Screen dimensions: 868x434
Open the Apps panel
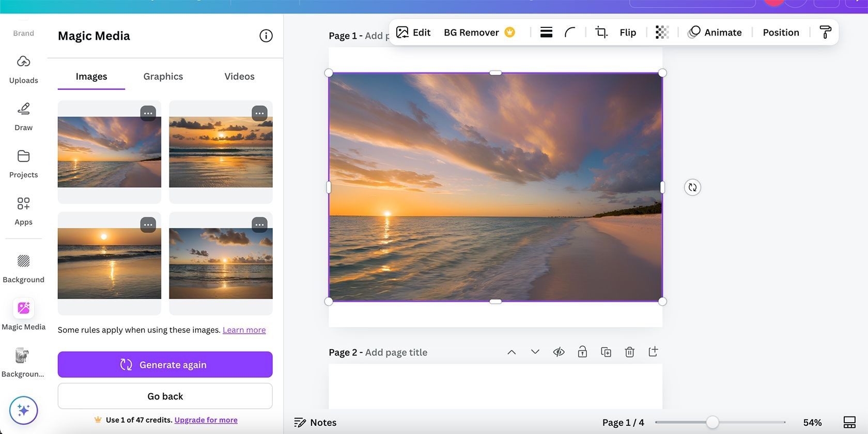pyautogui.click(x=23, y=211)
